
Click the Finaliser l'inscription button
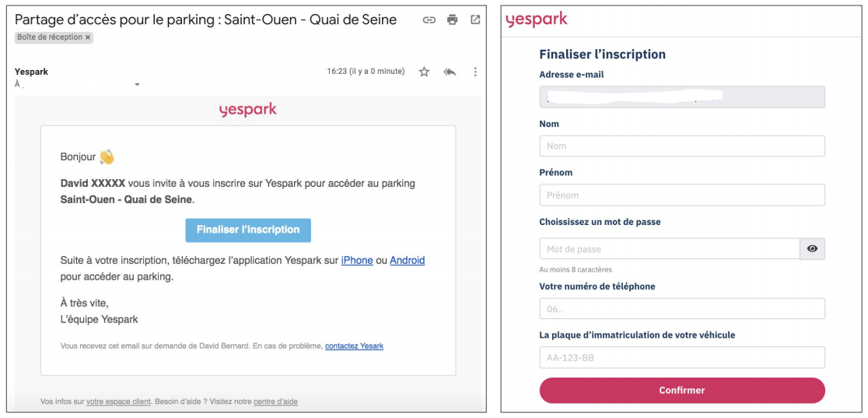(x=248, y=230)
